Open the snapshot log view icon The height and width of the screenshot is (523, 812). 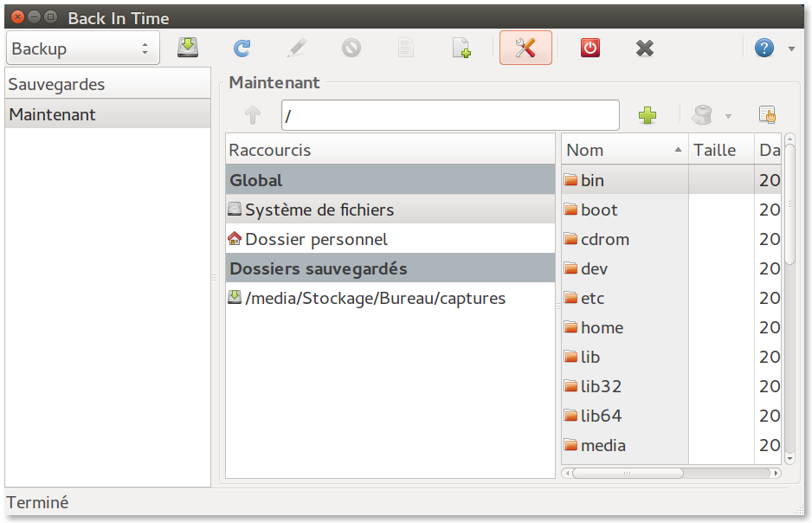[x=405, y=48]
